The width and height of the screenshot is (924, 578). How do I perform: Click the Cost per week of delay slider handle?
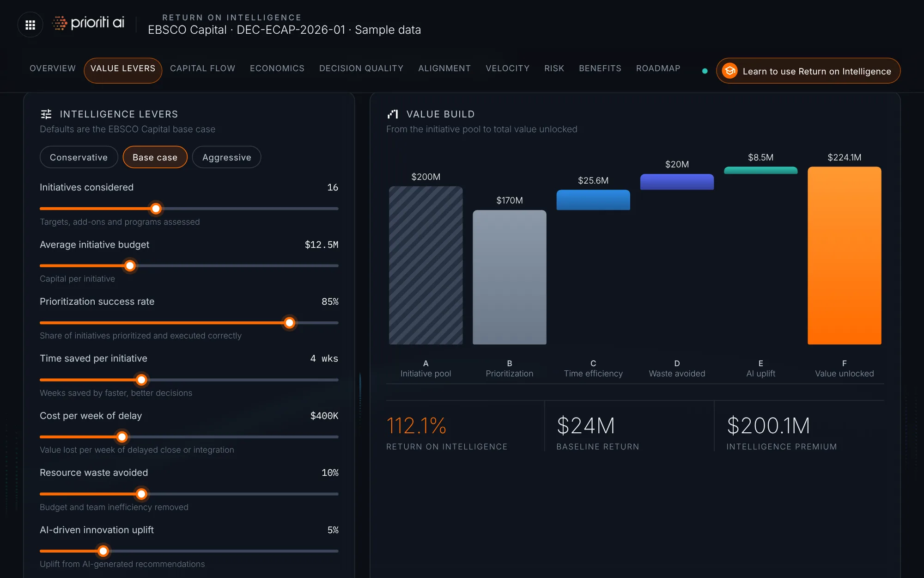[122, 437]
